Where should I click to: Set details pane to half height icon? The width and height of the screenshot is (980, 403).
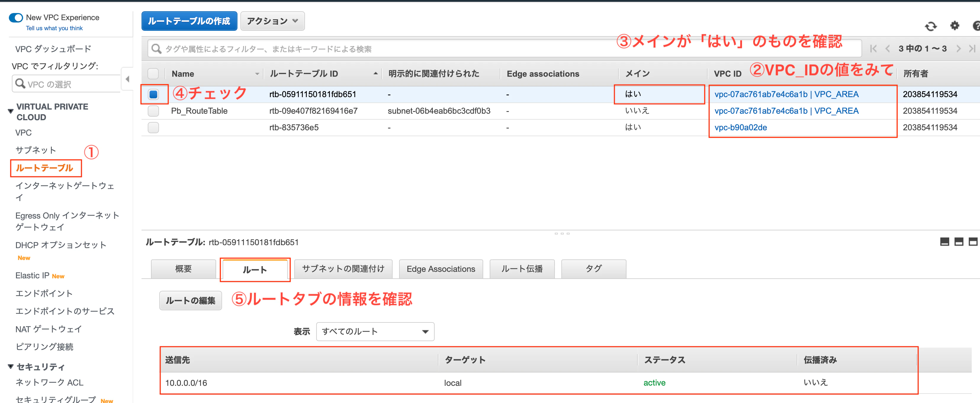(x=959, y=242)
